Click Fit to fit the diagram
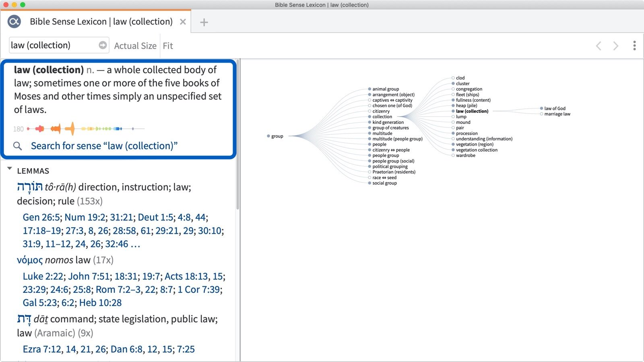The image size is (644, 362). tap(168, 46)
